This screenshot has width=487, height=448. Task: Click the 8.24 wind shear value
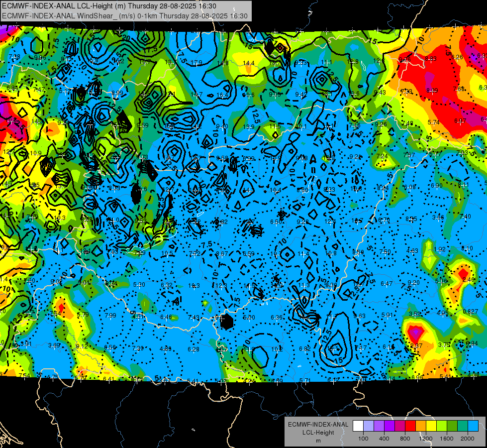tap(383, 188)
